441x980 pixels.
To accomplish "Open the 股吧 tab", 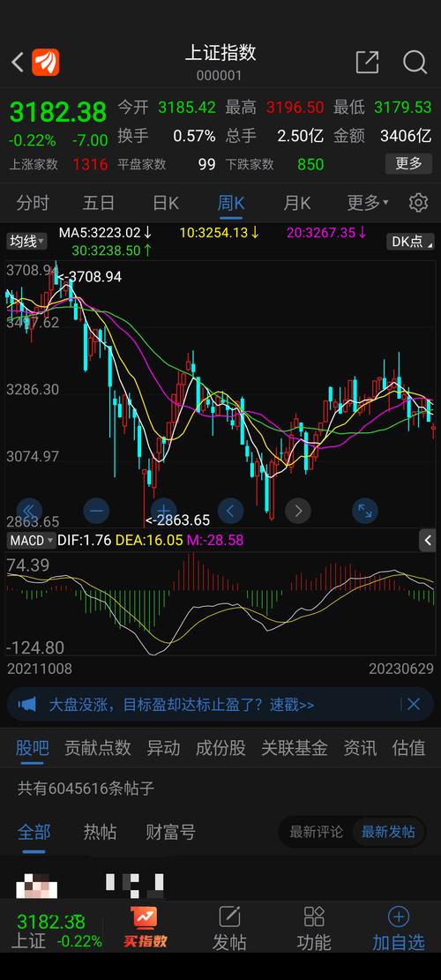I will coord(32,747).
